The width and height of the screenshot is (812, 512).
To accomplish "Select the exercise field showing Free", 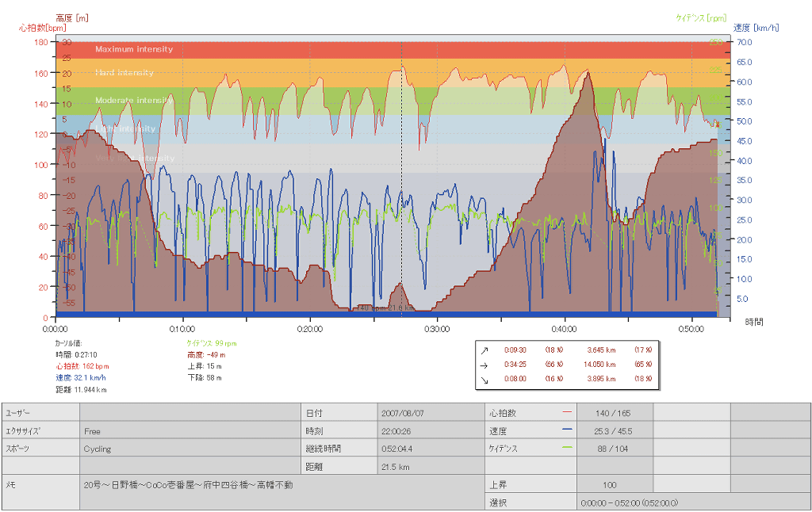I will (92, 431).
